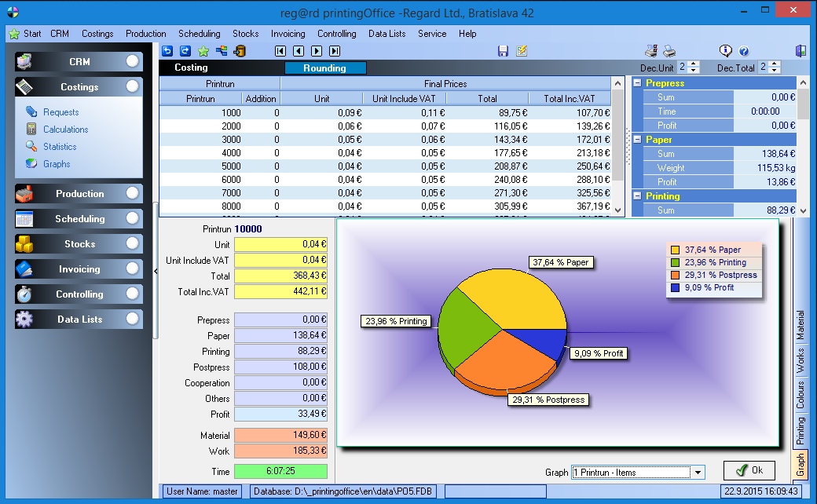817x504 pixels.
Task: Click the green star favorites icon
Action: [203, 51]
